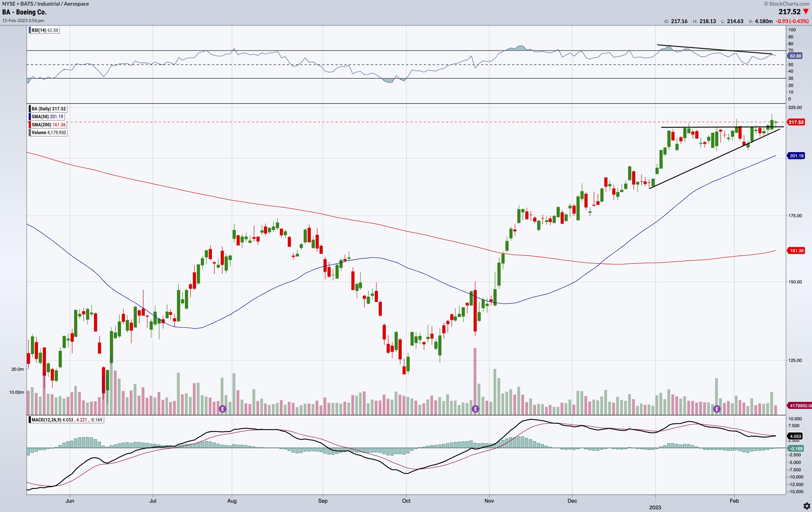
Task: Click the RSI 62.88 value tag
Action: pyautogui.click(x=795, y=56)
